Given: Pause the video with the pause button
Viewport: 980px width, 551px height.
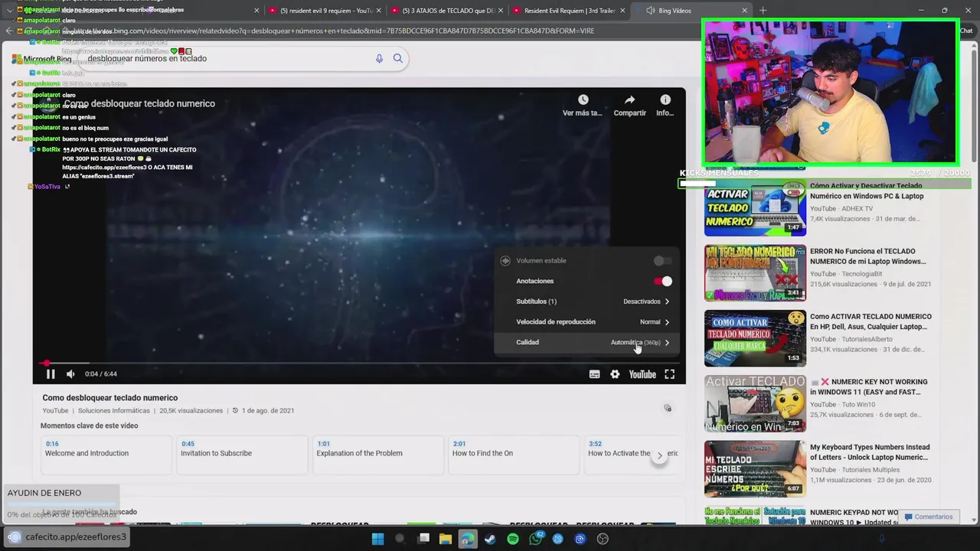Looking at the screenshot, I should click(x=51, y=374).
